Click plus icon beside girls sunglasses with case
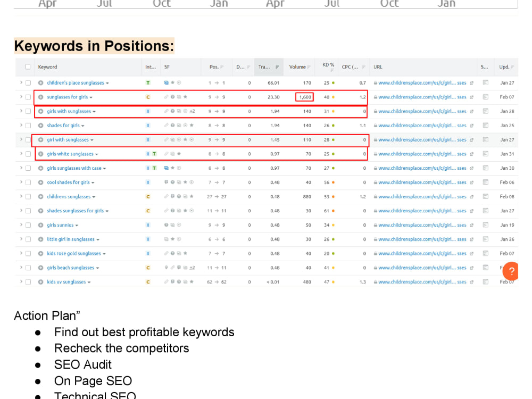This screenshot has width=532, height=399. coord(41,168)
